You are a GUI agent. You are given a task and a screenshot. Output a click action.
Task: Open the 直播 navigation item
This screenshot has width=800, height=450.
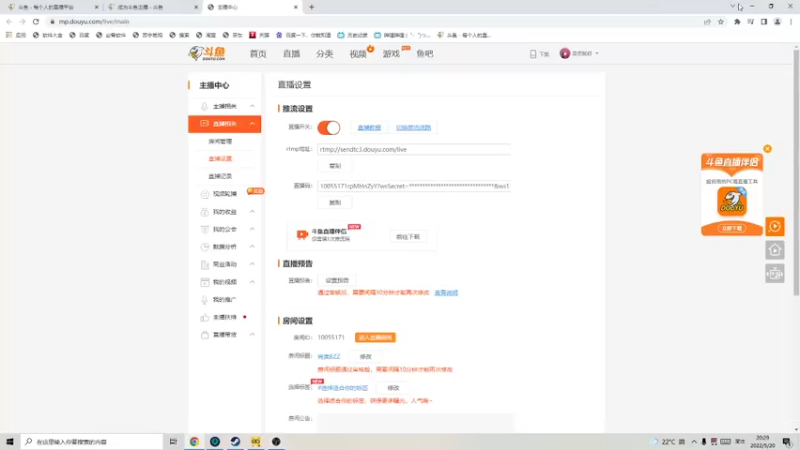tap(291, 54)
